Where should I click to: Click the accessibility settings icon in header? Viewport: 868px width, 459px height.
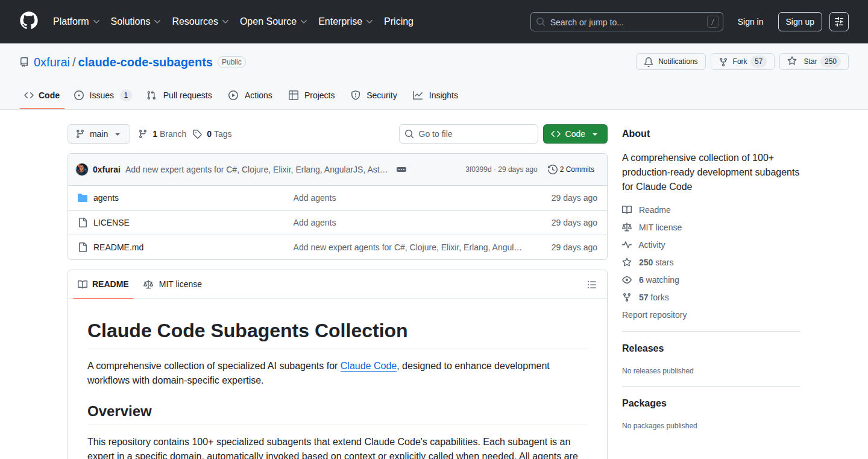pyautogui.click(x=838, y=22)
